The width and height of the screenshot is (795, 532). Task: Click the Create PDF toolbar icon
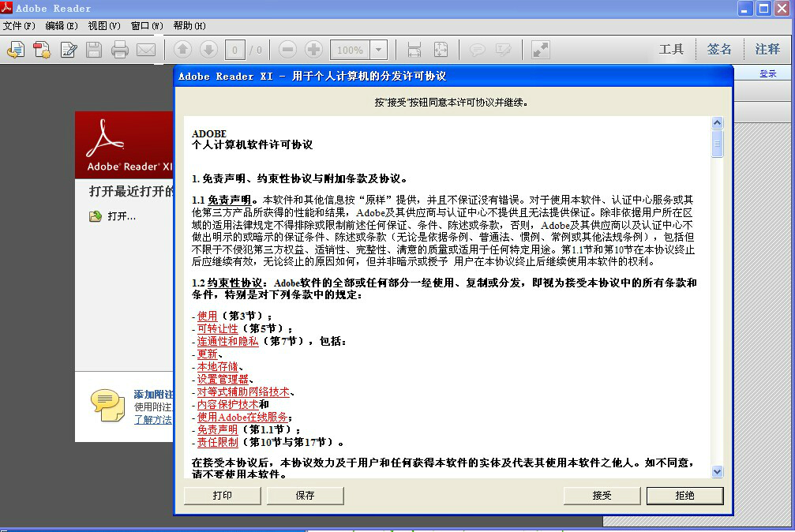41,49
